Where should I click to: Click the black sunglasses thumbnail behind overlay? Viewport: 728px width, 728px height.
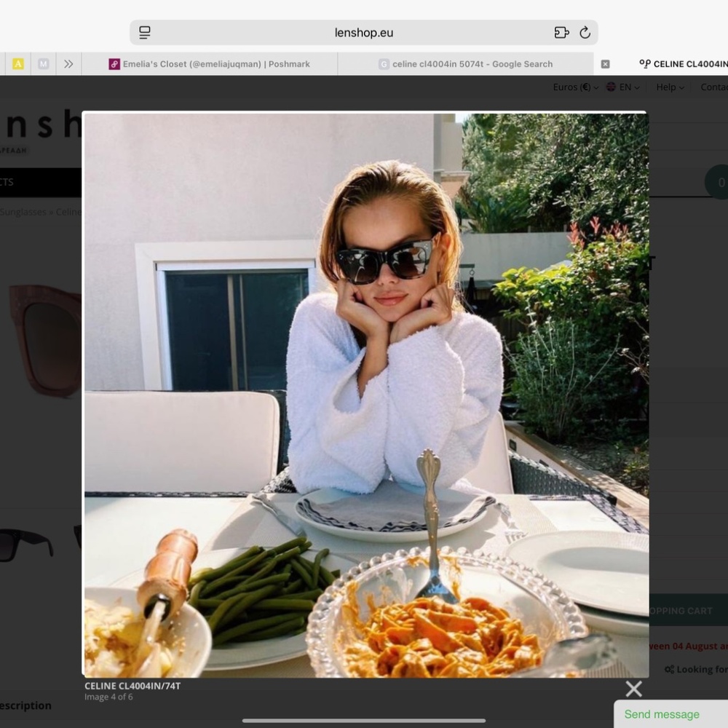26,545
